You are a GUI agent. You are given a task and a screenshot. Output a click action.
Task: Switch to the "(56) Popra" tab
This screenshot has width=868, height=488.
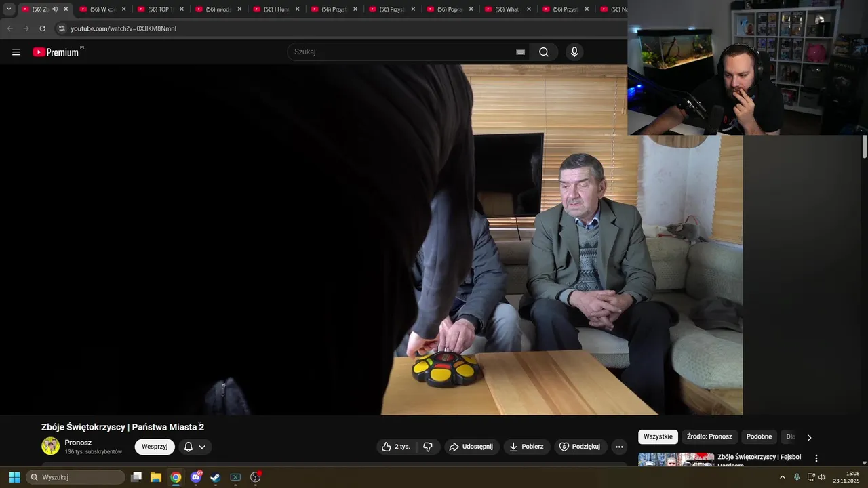click(x=449, y=9)
